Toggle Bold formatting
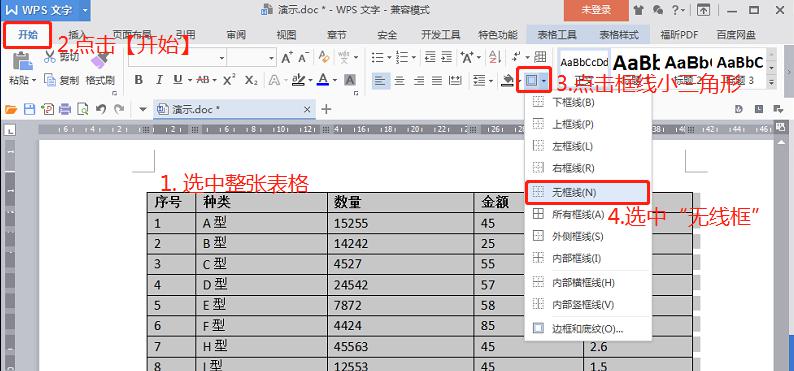 coord(139,80)
